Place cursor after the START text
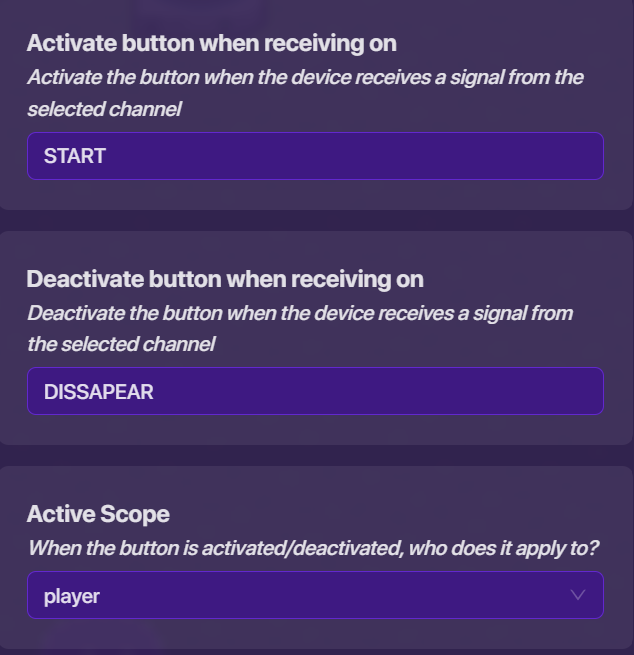 pos(107,156)
